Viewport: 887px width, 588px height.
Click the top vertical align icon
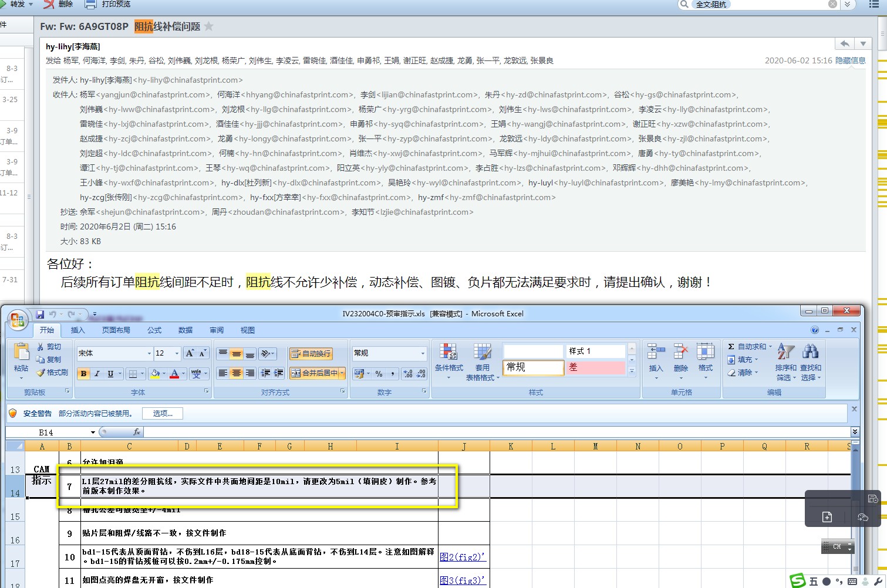[x=222, y=353]
